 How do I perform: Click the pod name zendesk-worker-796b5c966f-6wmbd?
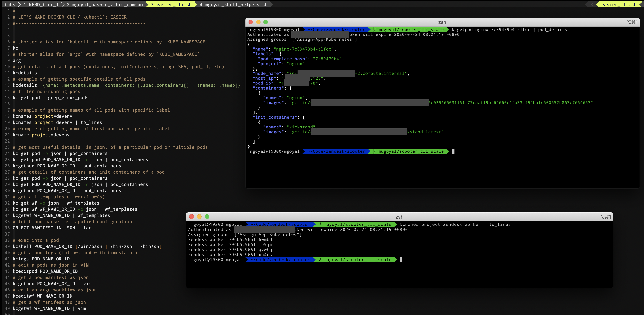230,239
